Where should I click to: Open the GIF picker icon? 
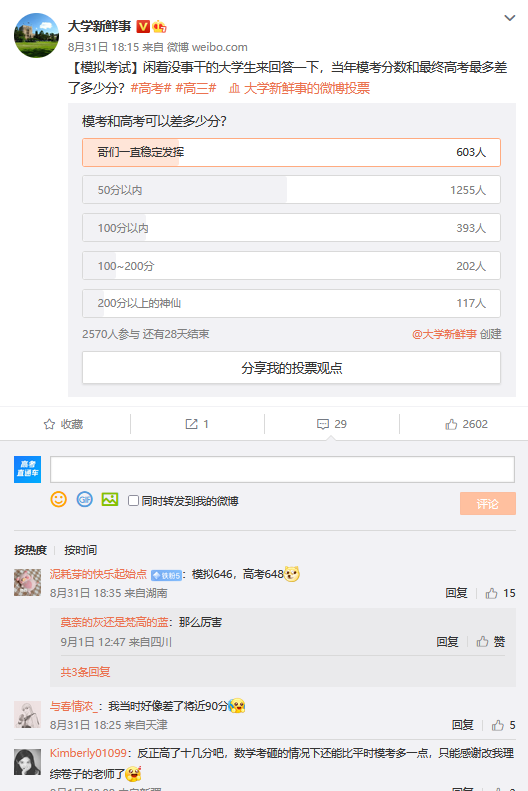(84, 499)
